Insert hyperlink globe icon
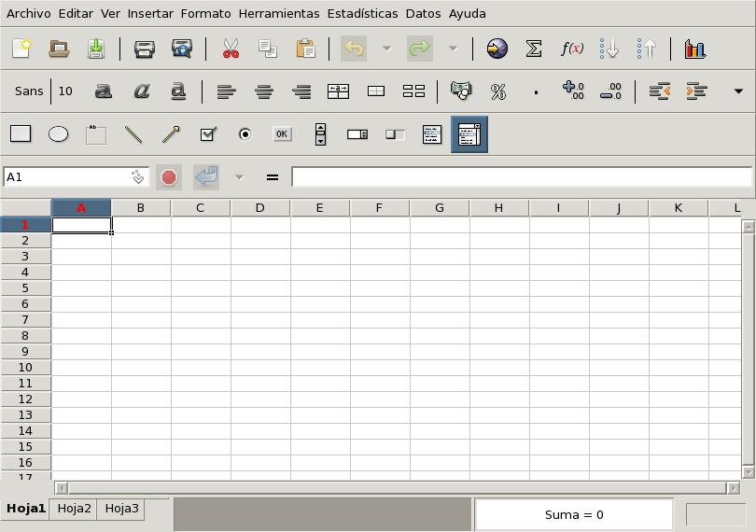Viewport: 756px width, 532px height. (497, 49)
